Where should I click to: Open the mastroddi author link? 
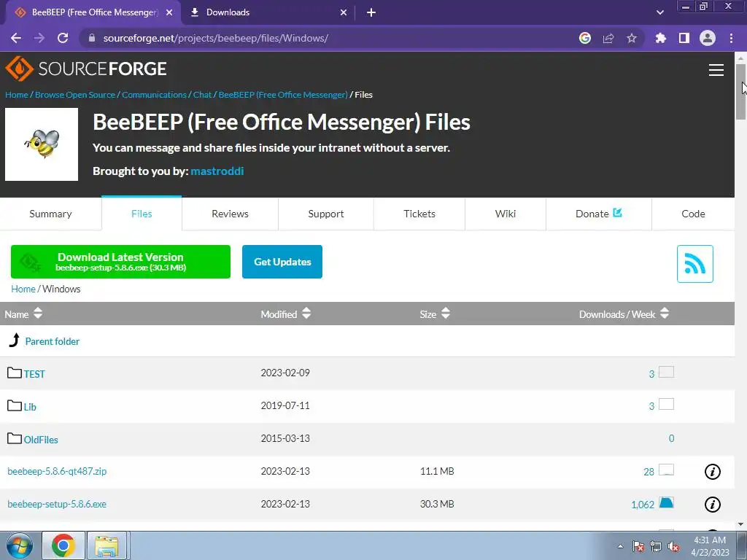pyautogui.click(x=217, y=171)
